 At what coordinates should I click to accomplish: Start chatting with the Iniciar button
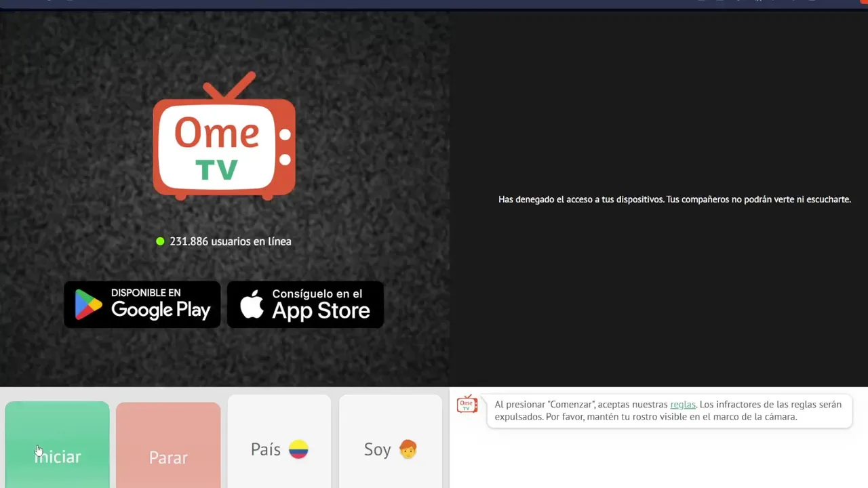point(57,445)
